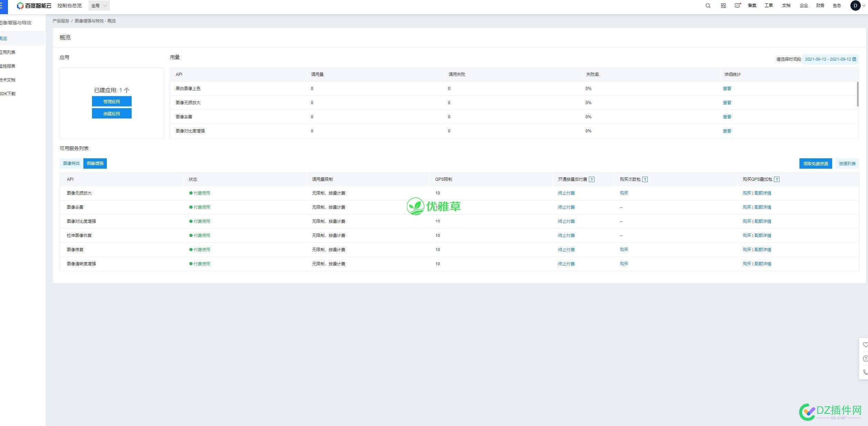This screenshot has height=426, width=868.
Task: Click 购买 QPS叠加包 for 图像无损放大
Action: pos(747,193)
